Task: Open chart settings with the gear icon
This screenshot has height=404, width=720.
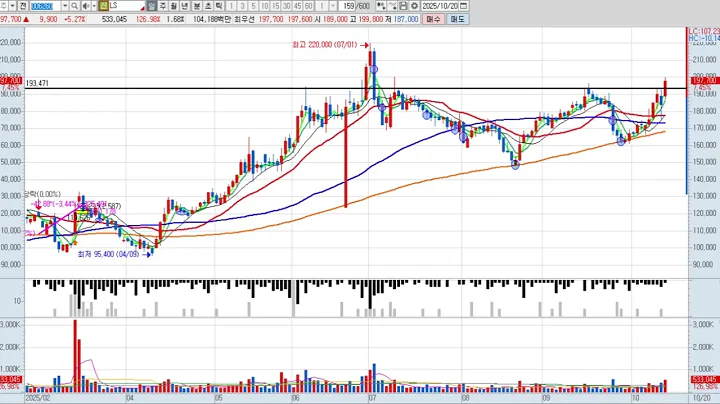Action: (414, 6)
